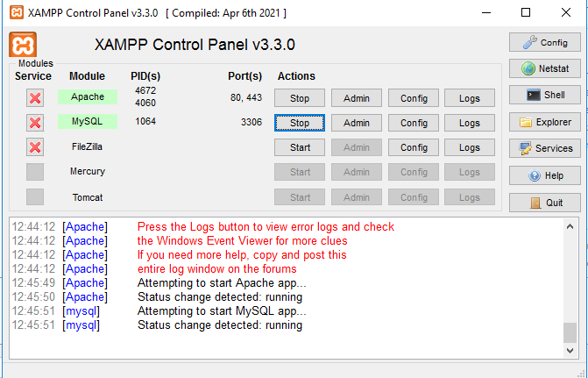Click the XAMPP orange logo icon
Screen dimensions: 588x378
(22, 45)
